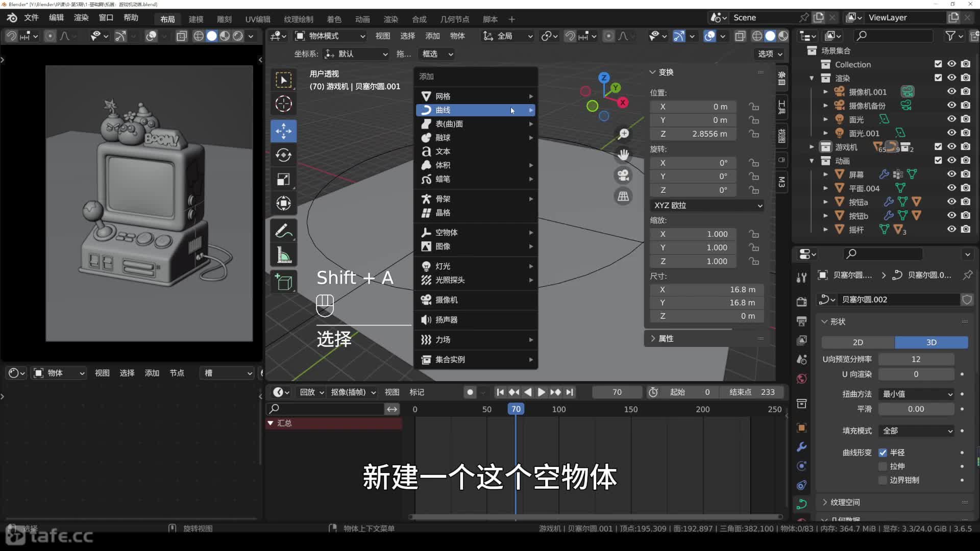Enable the 边界钳制 checkbox

pyautogui.click(x=883, y=480)
